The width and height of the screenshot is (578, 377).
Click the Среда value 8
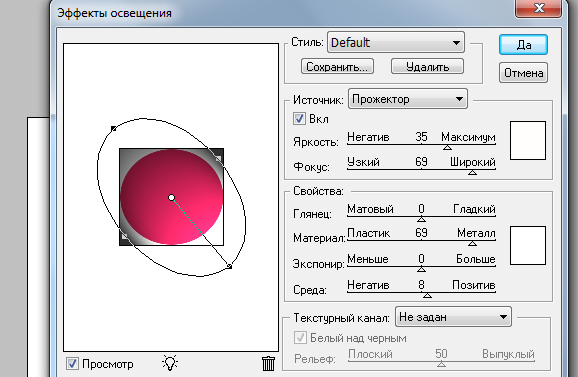coord(421,285)
